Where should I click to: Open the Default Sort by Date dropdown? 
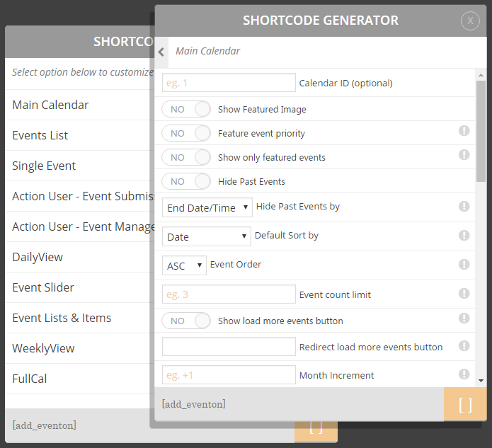[207, 236]
